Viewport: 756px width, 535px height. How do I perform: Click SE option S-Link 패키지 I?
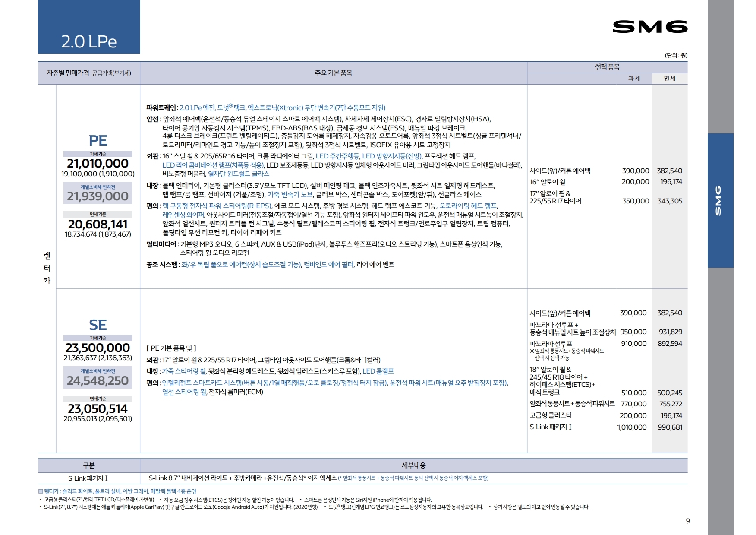point(551,427)
